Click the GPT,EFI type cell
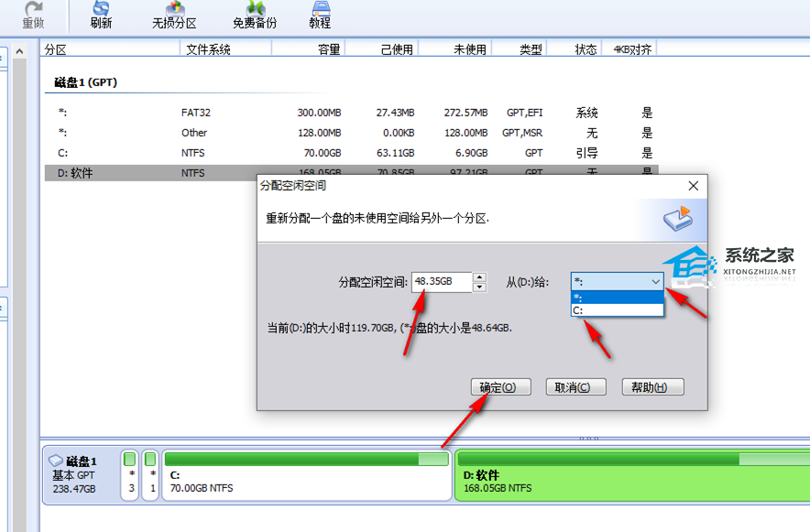Viewport: 810px width, 532px height. coord(524,113)
